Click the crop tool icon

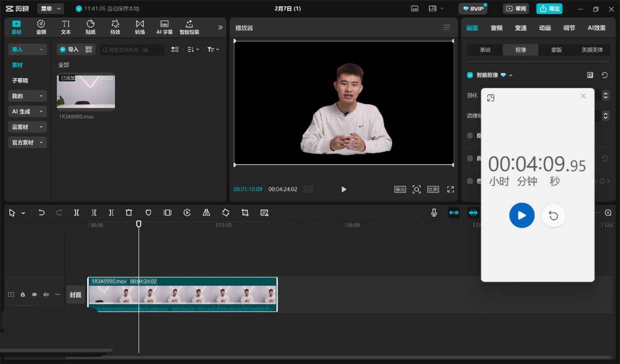click(245, 212)
